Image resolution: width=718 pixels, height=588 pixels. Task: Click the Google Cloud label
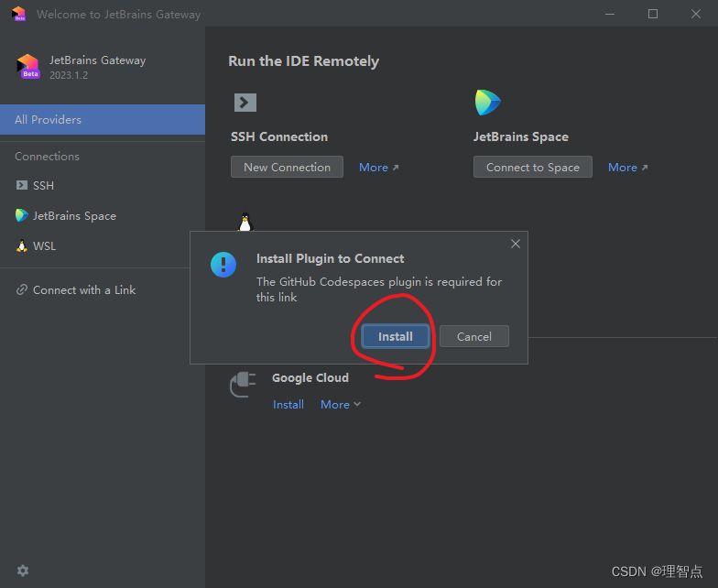click(310, 377)
